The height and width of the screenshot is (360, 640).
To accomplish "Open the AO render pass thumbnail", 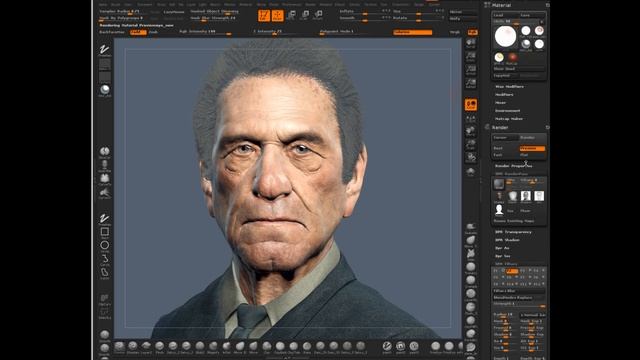I will tap(539, 196).
